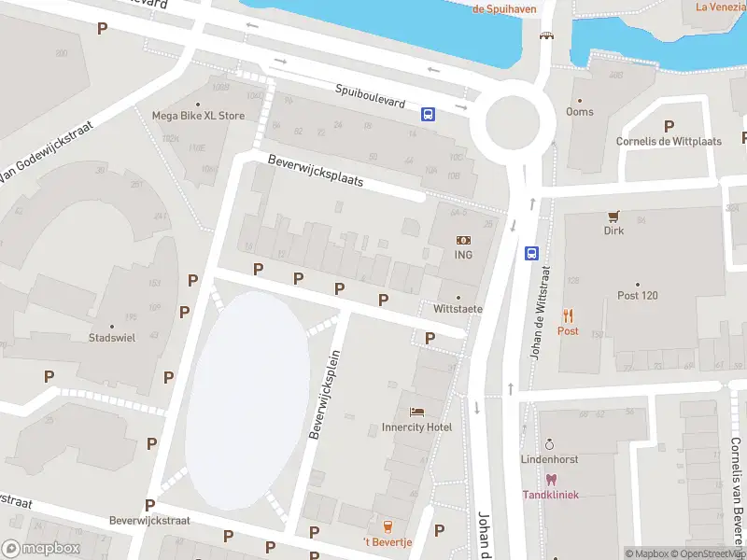Screen dimensions: 747x560
Task: Click the bus stop icon on Spuiboulevard
Action: coord(428,114)
